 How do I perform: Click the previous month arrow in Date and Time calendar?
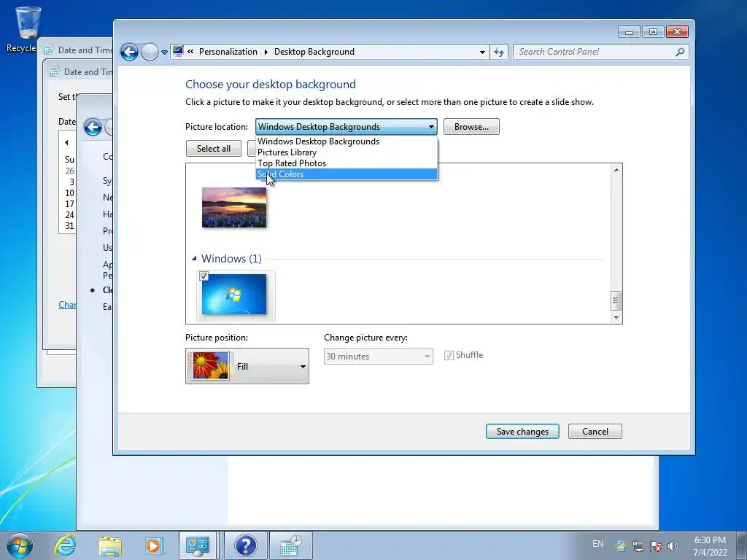coord(66,142)
